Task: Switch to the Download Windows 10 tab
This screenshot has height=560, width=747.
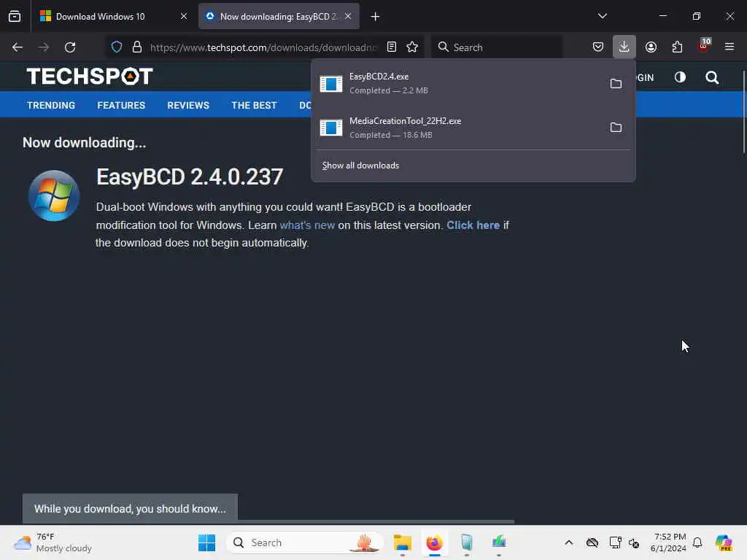Action: (113, 17)
